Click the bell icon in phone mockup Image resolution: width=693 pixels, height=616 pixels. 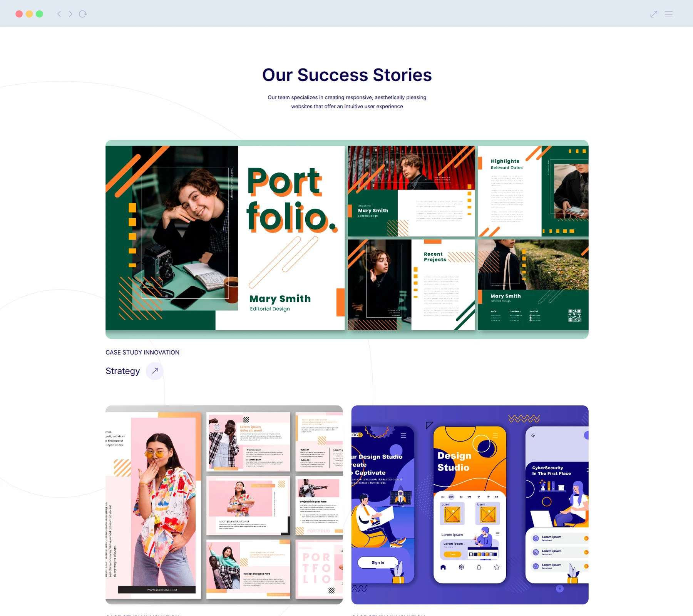pyautogui.click(x=479, y=567)
